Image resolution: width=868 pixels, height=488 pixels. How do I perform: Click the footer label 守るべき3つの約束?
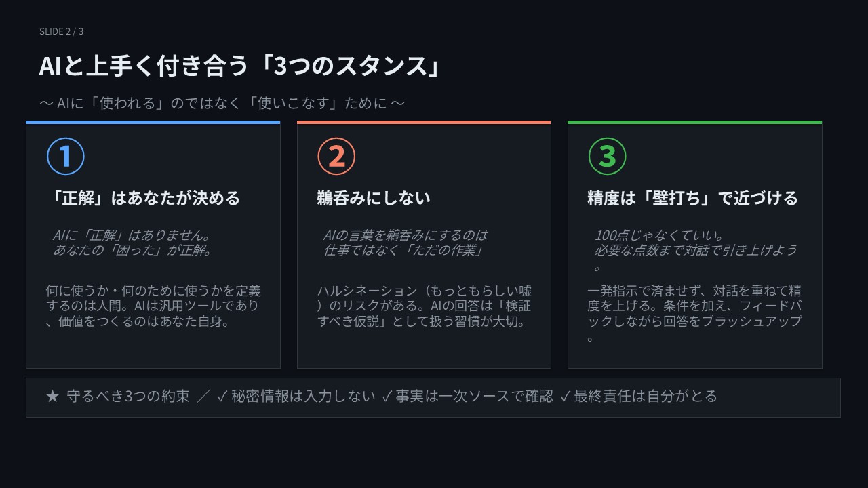pyautogui.click(x=128, y=396)
